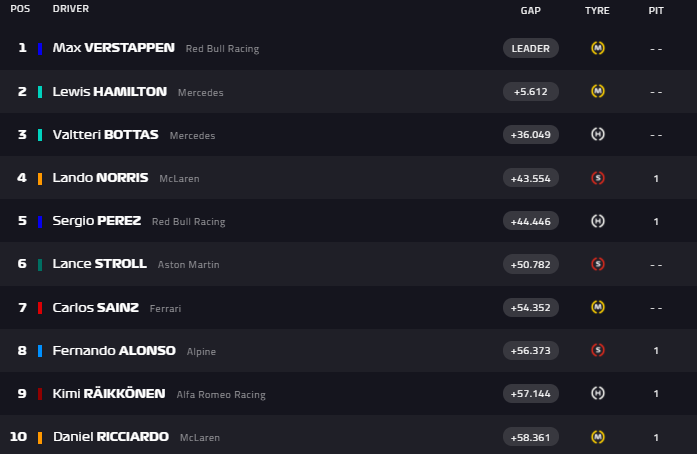Screen dimensions: 697x454
Task: Click Hamilton's +5.612 gap badge
Action: [x=531, y=91]
